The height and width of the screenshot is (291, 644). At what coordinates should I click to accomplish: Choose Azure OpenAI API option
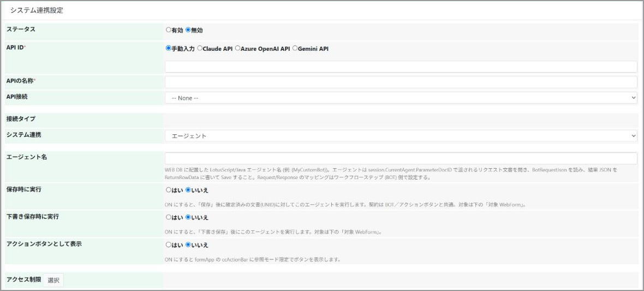[x=237, y=48]
